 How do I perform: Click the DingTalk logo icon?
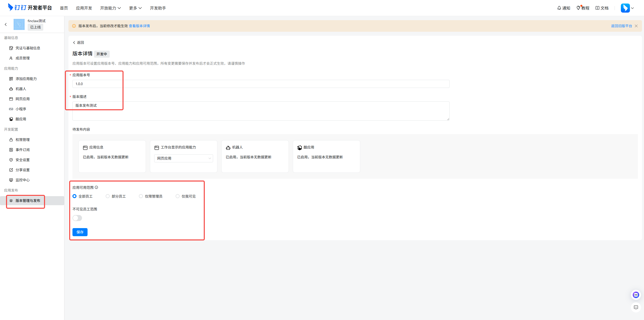coord(10,7)
